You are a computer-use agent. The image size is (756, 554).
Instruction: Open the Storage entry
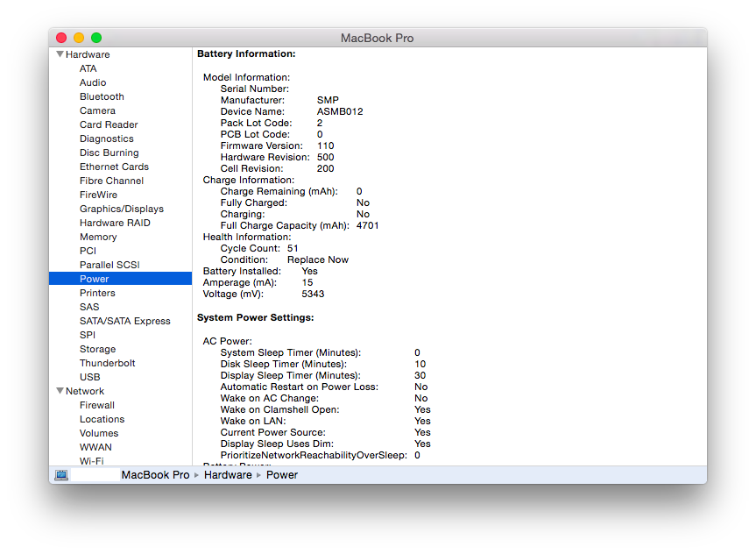(97, 348)
